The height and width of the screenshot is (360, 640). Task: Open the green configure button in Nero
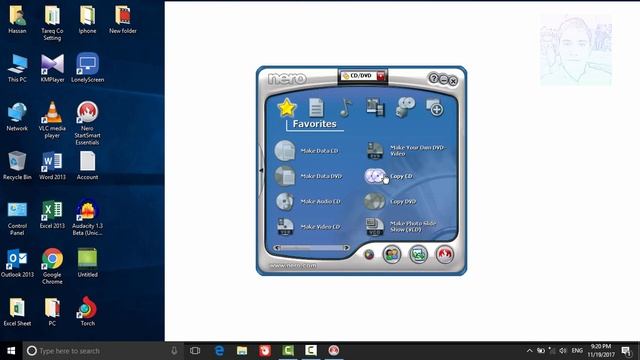[418, 254]
